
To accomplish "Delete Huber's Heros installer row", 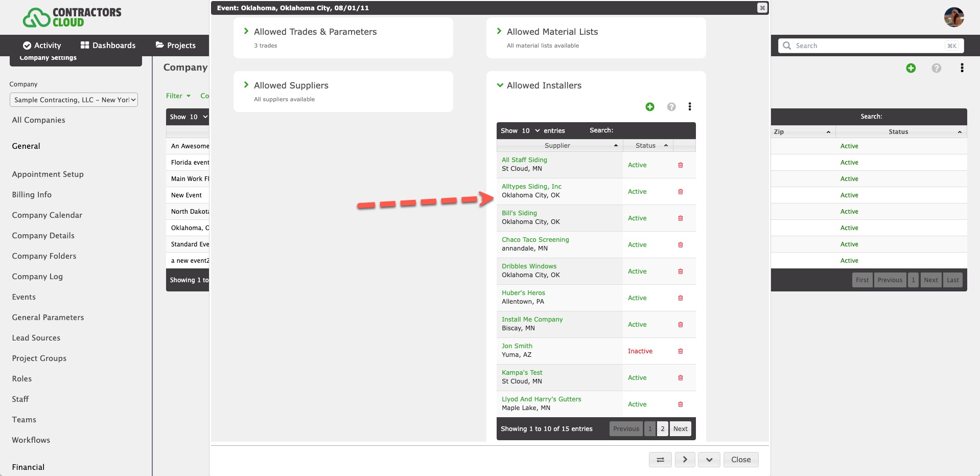I will (x=681, y=298).
